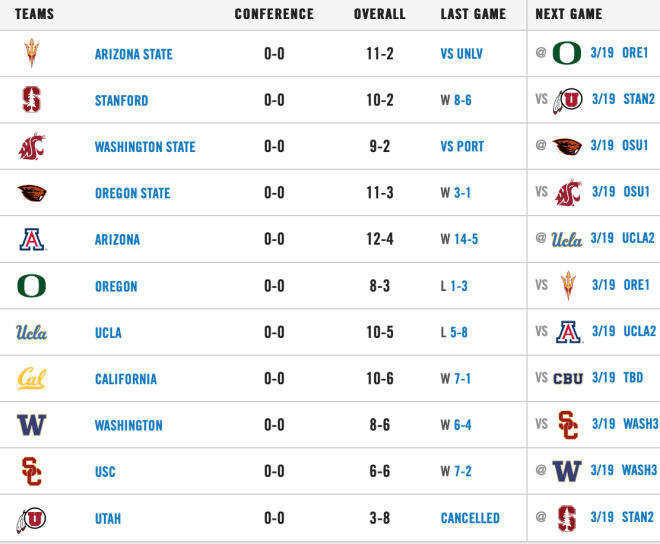The image size is (660, 544).
Task: Click the Utah drum and feather logo in Teams column
Action: (x=31, y=520)
